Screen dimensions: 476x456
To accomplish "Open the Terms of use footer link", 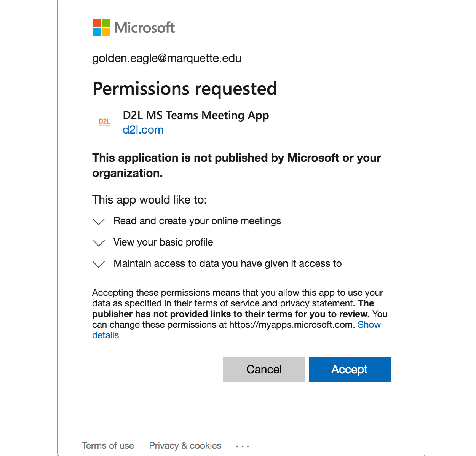I will click(x=108, y=446).
